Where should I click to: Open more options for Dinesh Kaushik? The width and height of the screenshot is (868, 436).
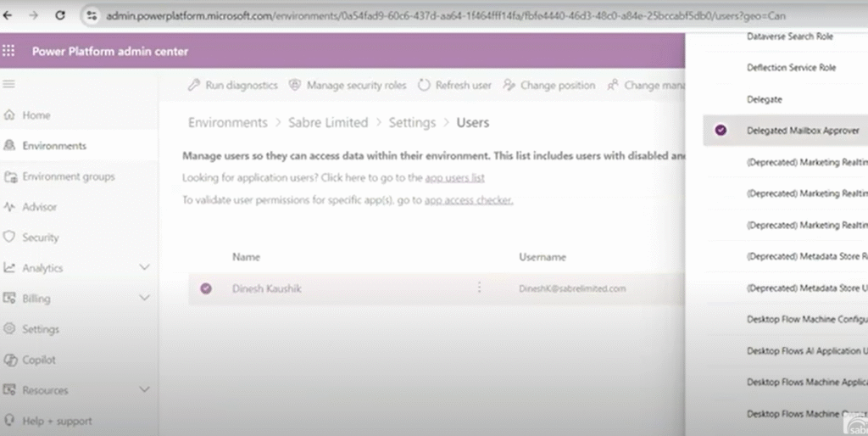coord(479,288)
